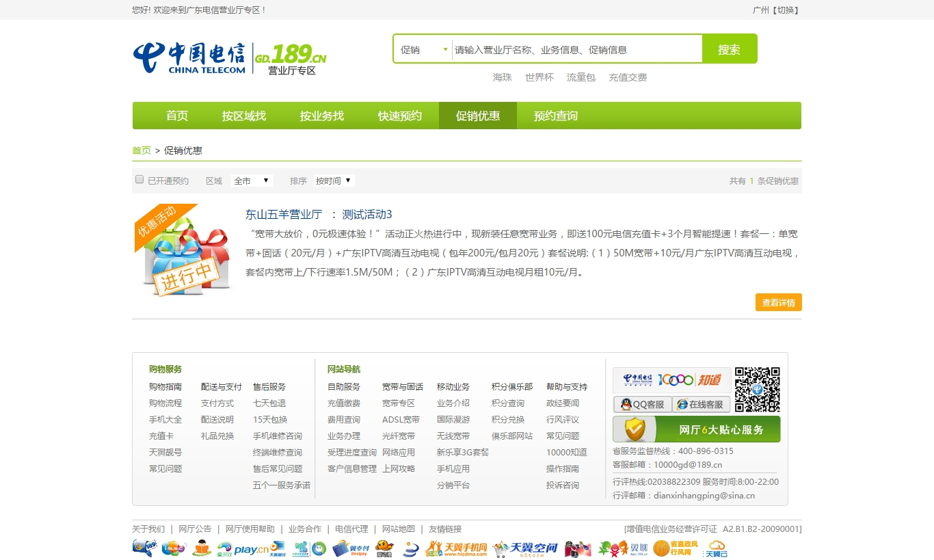934x560 pixels.
Task: Click 广州【切换】 city switch link
Action: click(x=777, y=10)
